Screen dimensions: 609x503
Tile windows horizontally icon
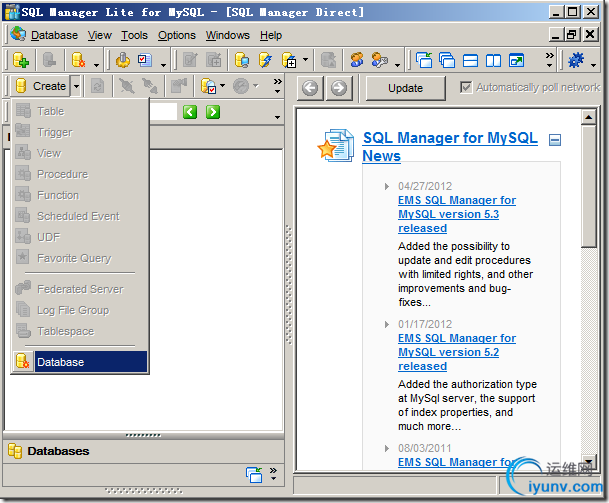point(470,60)
